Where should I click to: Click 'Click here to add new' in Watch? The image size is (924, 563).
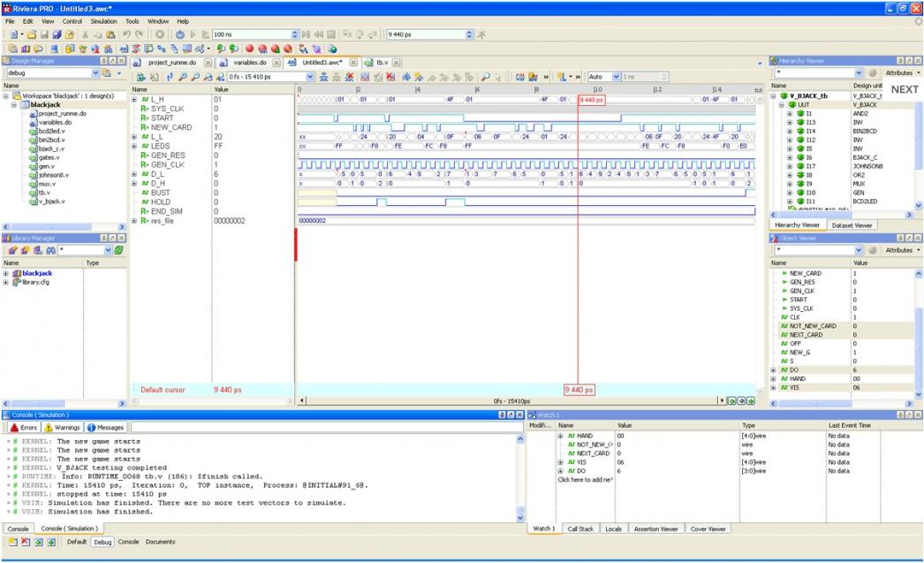tap(585, 480)
